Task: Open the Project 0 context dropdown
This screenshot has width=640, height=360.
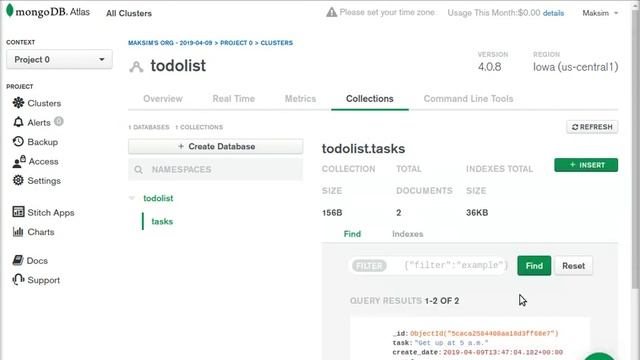Action: pos(59,60)
